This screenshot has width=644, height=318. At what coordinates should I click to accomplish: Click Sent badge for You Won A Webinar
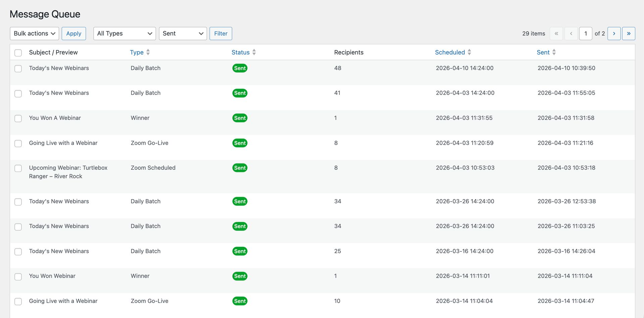tap(240, 118)
